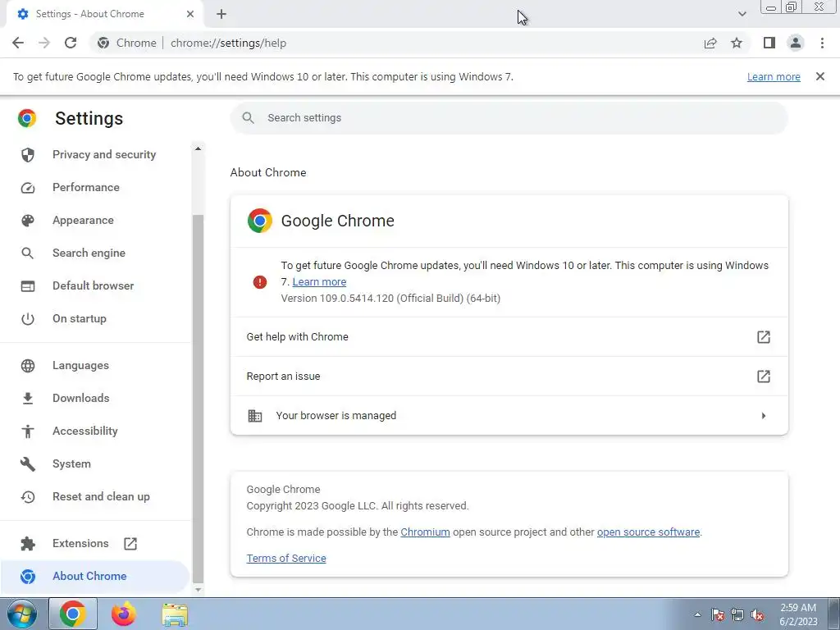Image resolution: width=840 pixels, height=630 pixels.
Task: Click the Chrome logo beside Settings title
Action: (x=27, y=118)
